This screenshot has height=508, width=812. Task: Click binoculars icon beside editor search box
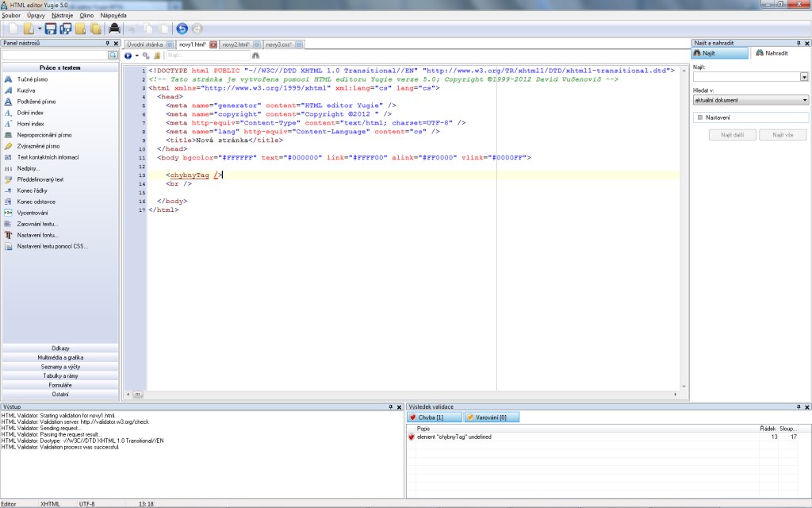pyautogui.click(x=255, y=56)
